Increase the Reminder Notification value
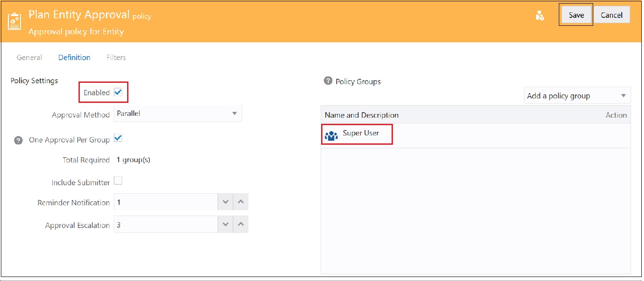The height and width of the screenshot is (281, 644). [x=240, y=202]
